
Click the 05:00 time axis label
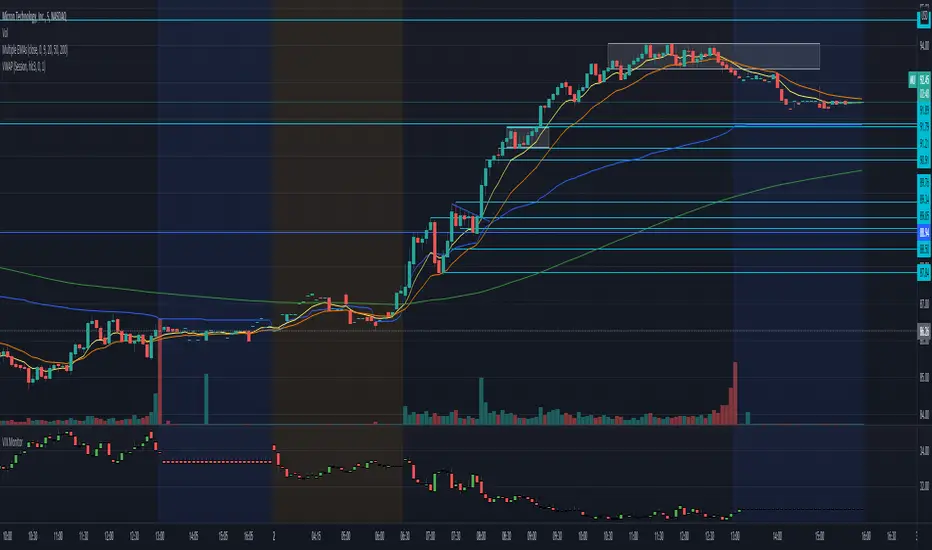[345, 536]
